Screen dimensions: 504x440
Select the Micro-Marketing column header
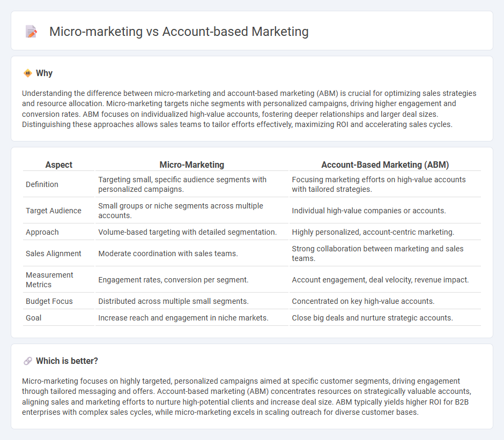coord(192,165)
